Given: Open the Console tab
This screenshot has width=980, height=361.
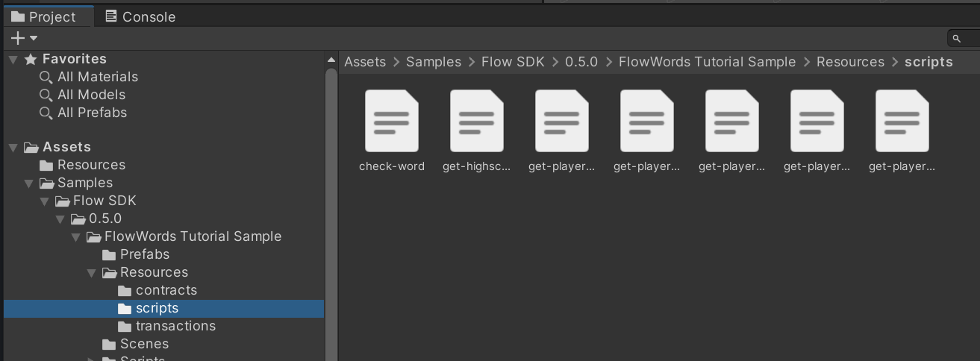Looking at the screenshot, I should point(140,16).
